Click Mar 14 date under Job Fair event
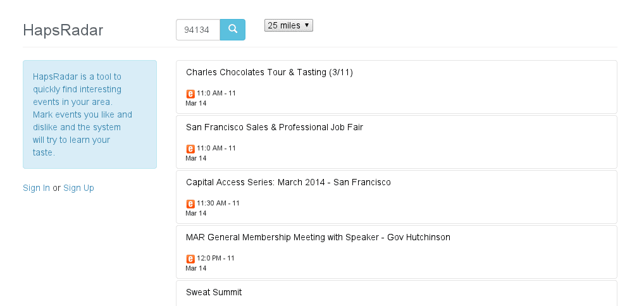This screenshot has width=644, height=306. (195, 158)
